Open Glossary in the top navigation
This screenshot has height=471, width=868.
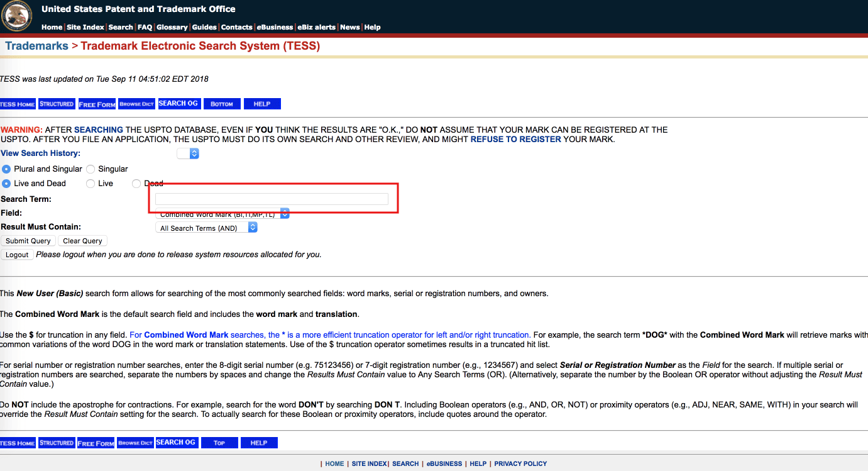tap(172, 27)
